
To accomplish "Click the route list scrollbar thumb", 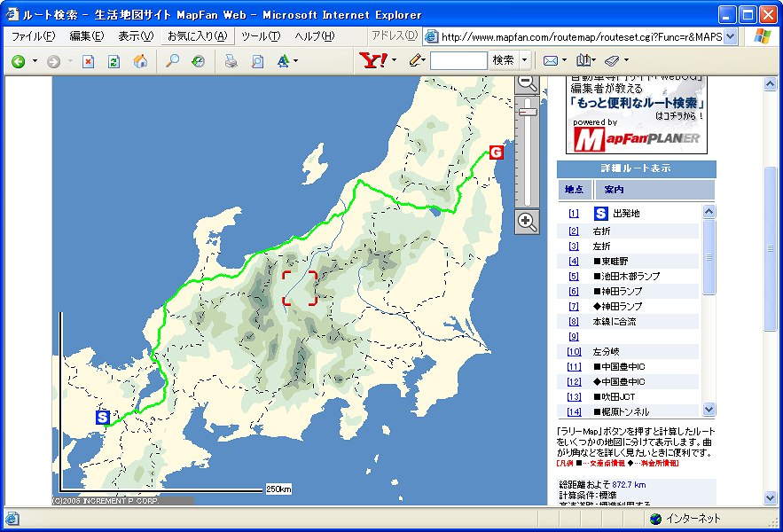I will click(x=709, y=257).
